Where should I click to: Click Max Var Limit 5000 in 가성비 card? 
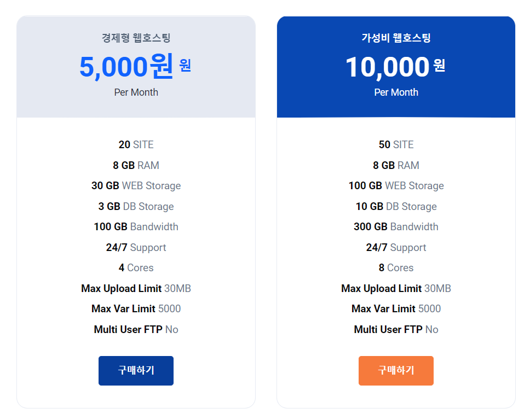point(396,309)
